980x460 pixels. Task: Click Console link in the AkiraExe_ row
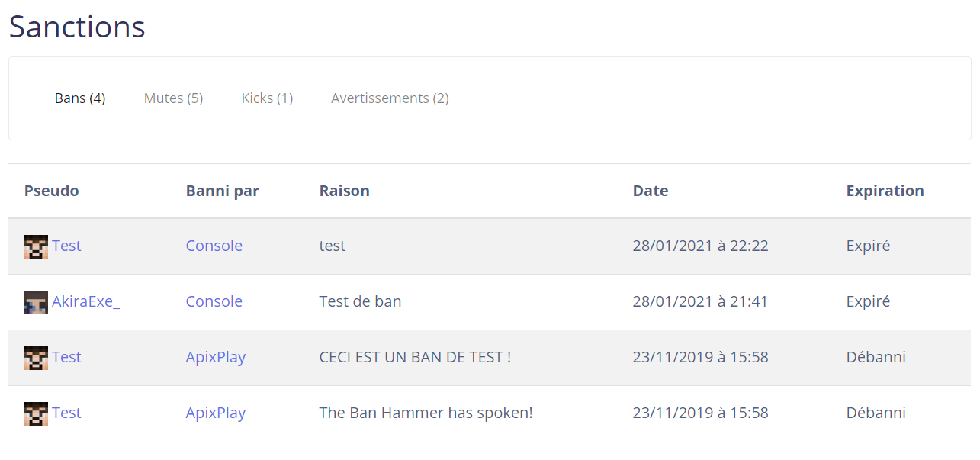point(214,301)
